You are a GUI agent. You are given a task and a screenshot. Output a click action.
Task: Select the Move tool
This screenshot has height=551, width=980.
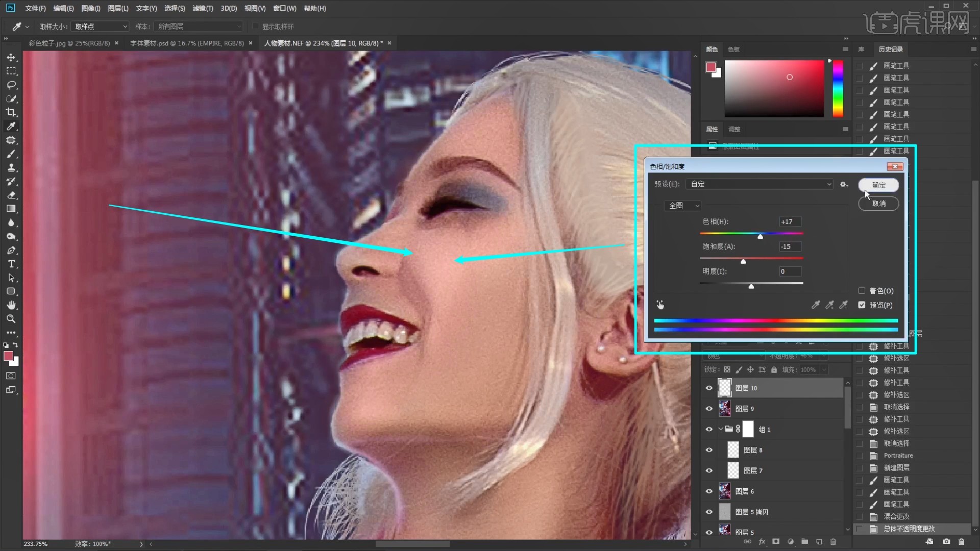click(x=10, y=57)
